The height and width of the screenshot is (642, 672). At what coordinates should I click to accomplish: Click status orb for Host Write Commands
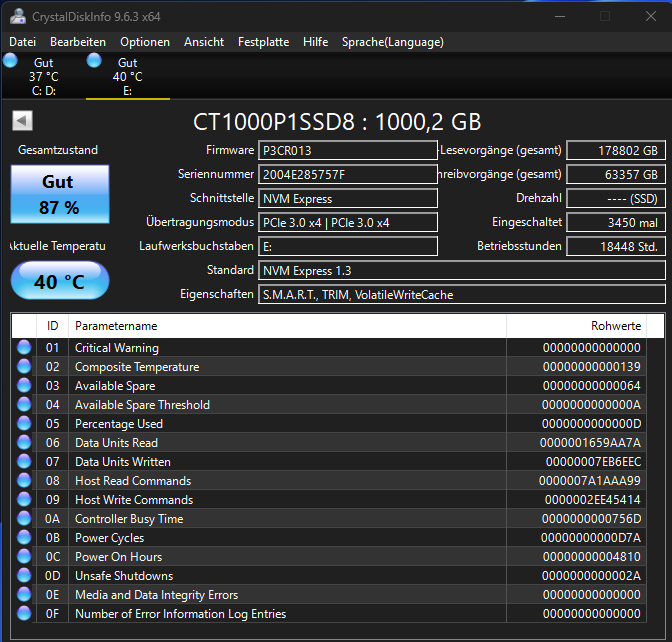[x=24, y=499]
